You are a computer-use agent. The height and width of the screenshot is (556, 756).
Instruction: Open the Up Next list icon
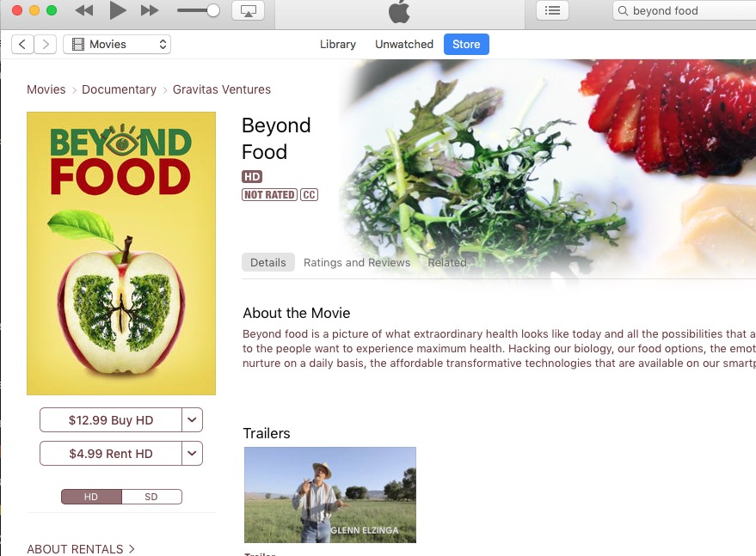[x=552, y=10]
